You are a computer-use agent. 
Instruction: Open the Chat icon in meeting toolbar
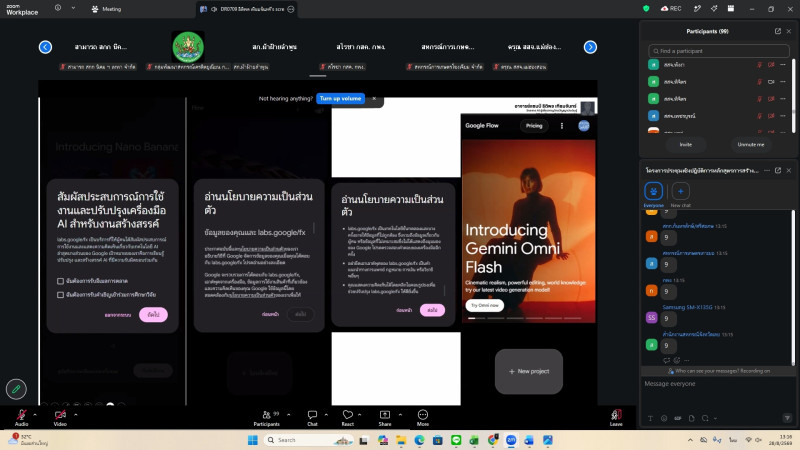(x=312, y=415)
